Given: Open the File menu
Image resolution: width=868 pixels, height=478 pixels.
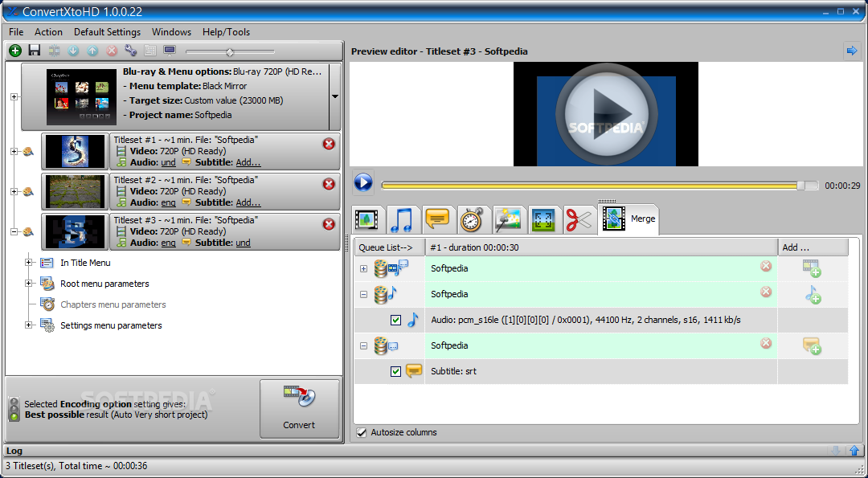Looking at the screenshot, I should [x=16, y=32].
